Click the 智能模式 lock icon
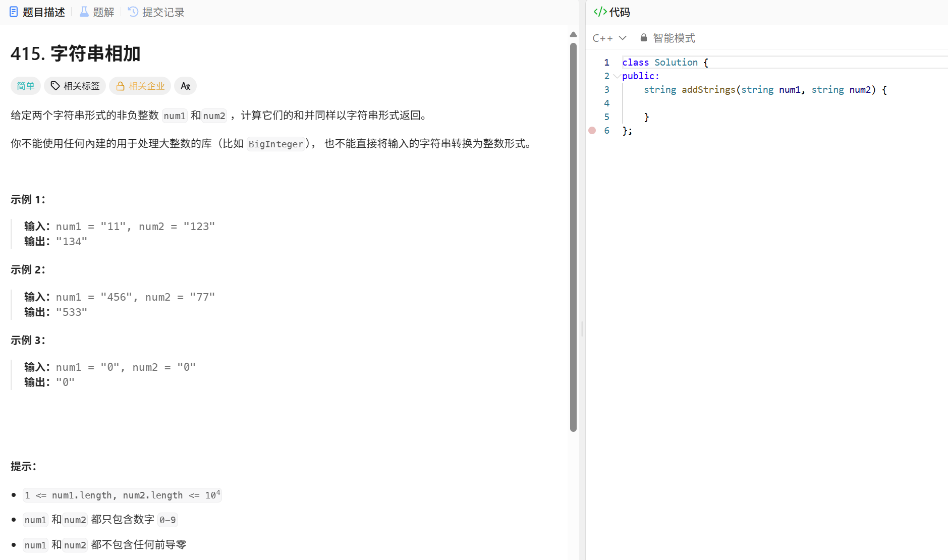 click(x=643, y=37)
